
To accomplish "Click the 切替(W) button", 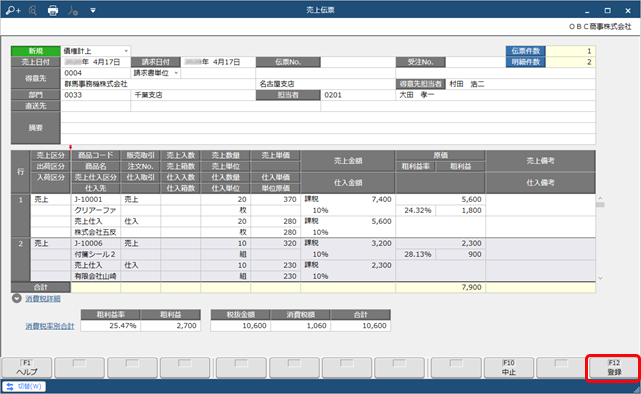I will point(24,386).
